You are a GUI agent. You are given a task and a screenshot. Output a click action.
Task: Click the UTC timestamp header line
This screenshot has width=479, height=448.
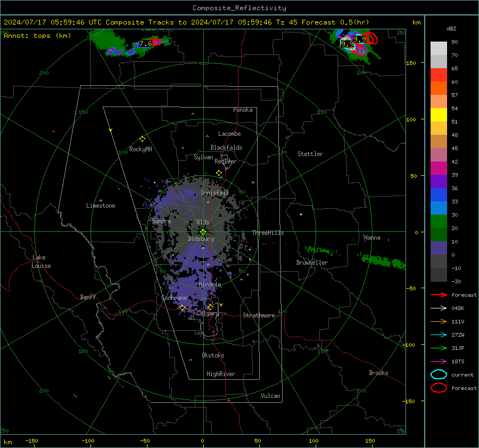[186, 22]
